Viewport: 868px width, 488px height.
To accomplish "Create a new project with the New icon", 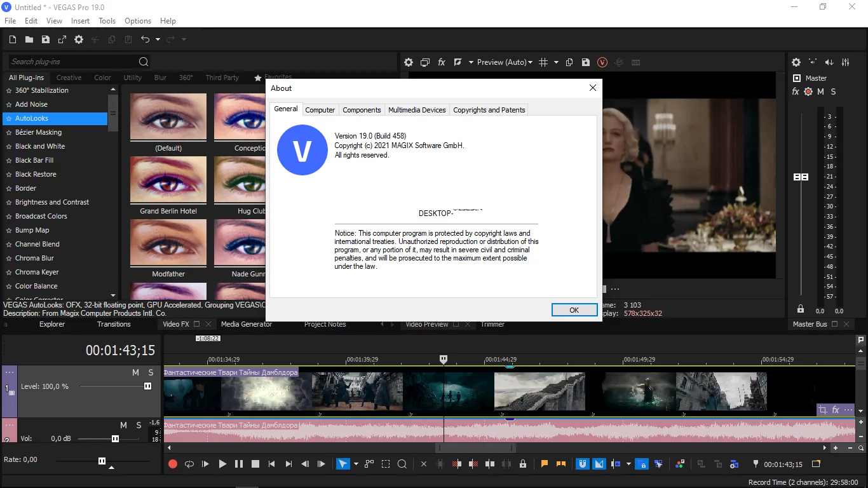I will (13, 39).
